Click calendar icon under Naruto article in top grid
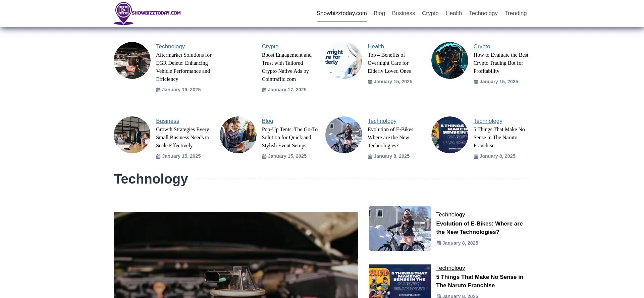This screenshot has height=298, width=644. (x=476, y=156)
